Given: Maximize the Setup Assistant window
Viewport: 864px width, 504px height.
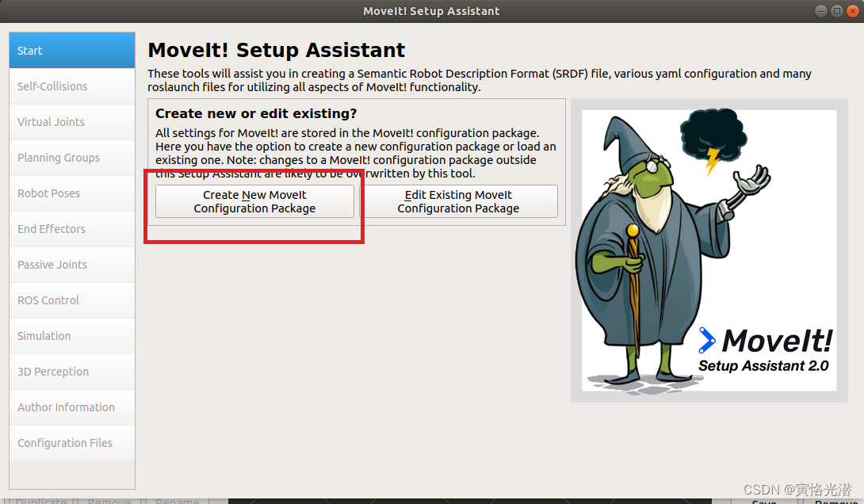Looking at the screenshot, I should [x=837, y=11].
